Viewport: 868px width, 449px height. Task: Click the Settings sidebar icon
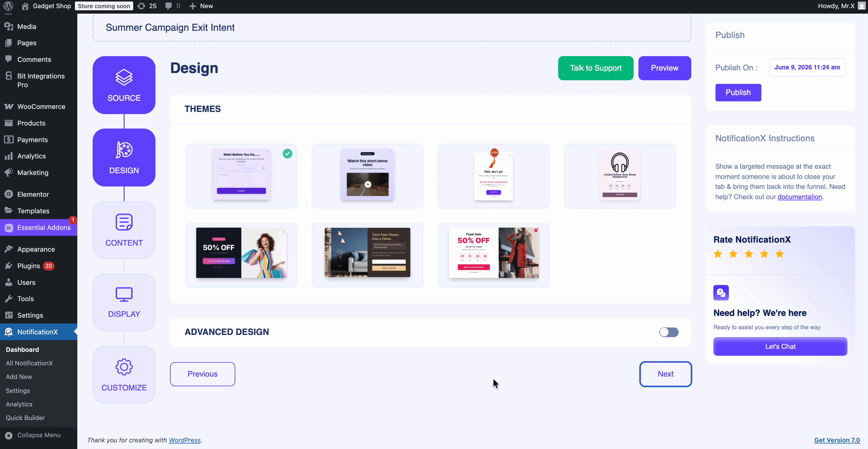[9, 315]
